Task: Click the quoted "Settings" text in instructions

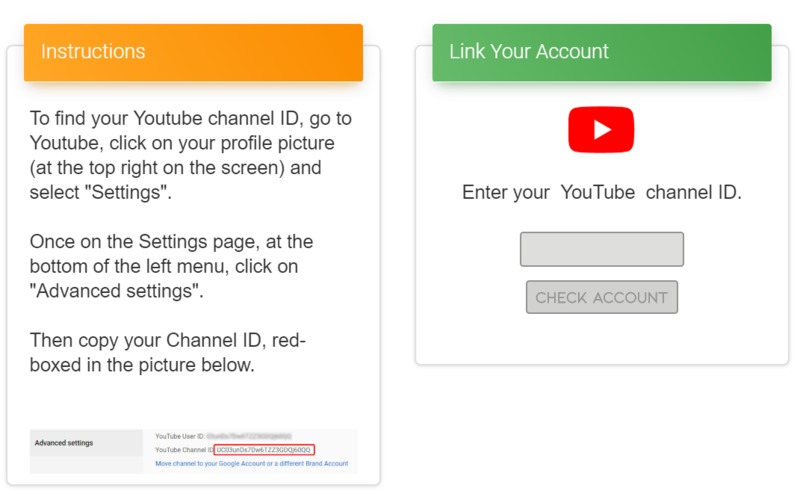Action: 126,192
